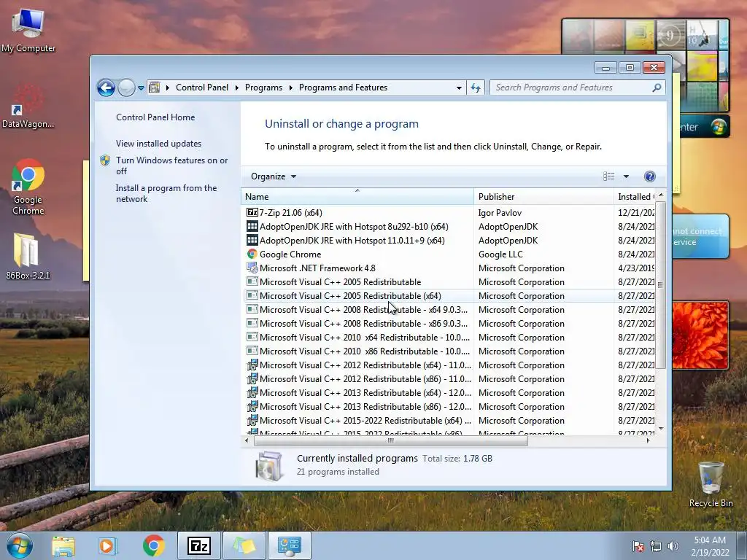747x560 pixels.
Task: Open the Control Panel Home link
Action: [x=155, y=117]
